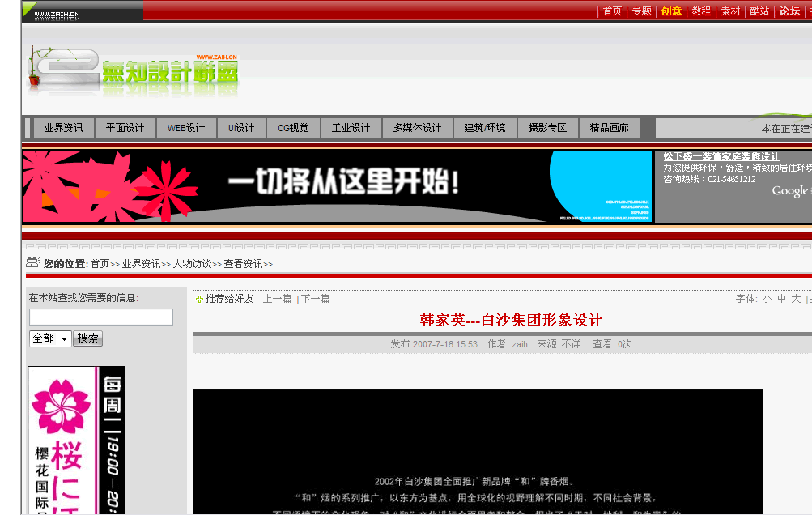Screen dimensions: 812x515
Task: Click the people icon beside 您的位置
Action: (x=33, y=262)
